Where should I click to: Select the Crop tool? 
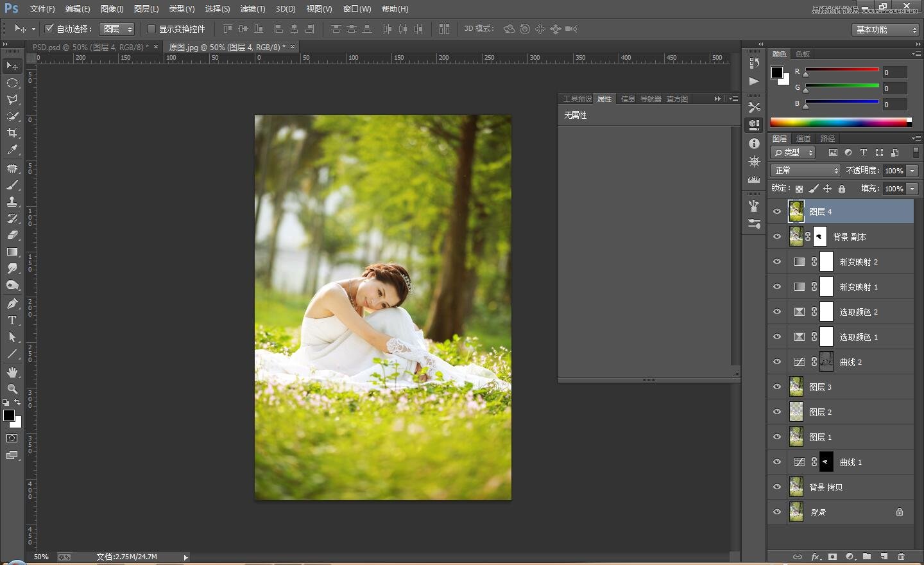tap(12, 133)
